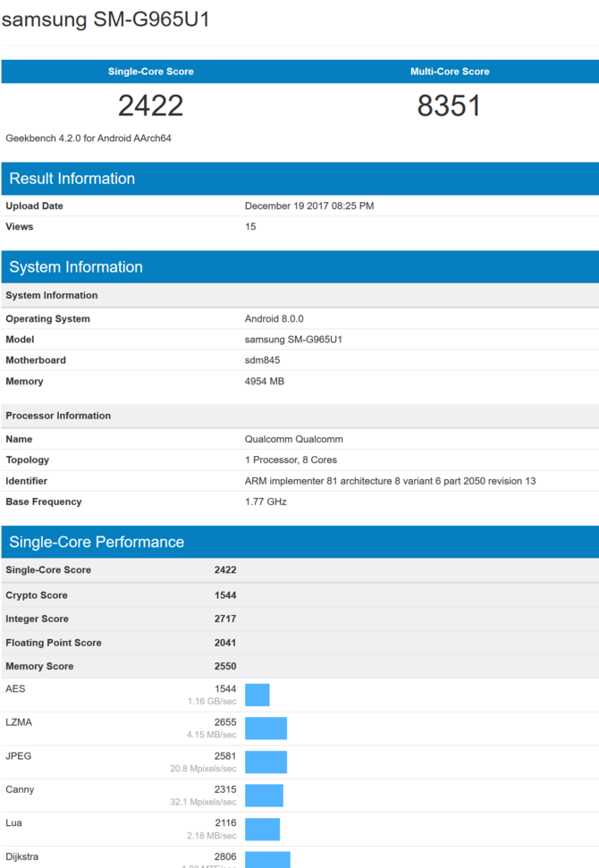The height and width of the screenshot is (868, 599).
Task: Select the 1 Processor, 8 Cores value
Action: 291,460
